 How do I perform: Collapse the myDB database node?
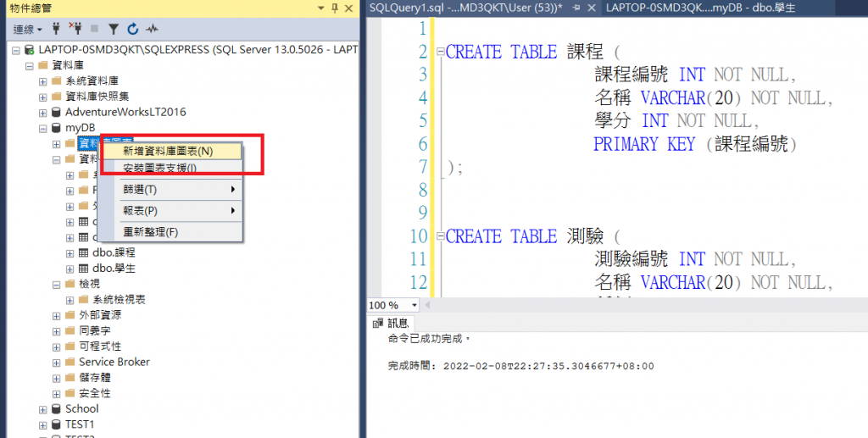42,128
